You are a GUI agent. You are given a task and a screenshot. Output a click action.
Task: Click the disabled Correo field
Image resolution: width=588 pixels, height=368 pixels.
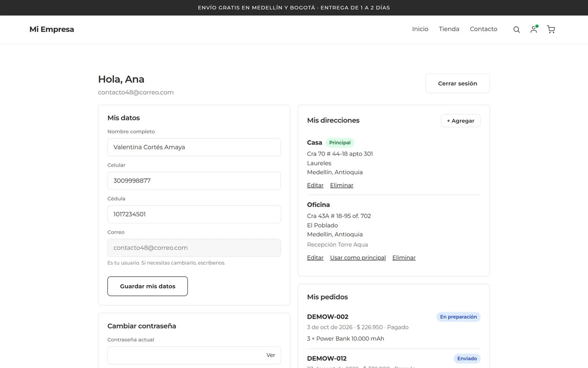click(x=194, y=248)
